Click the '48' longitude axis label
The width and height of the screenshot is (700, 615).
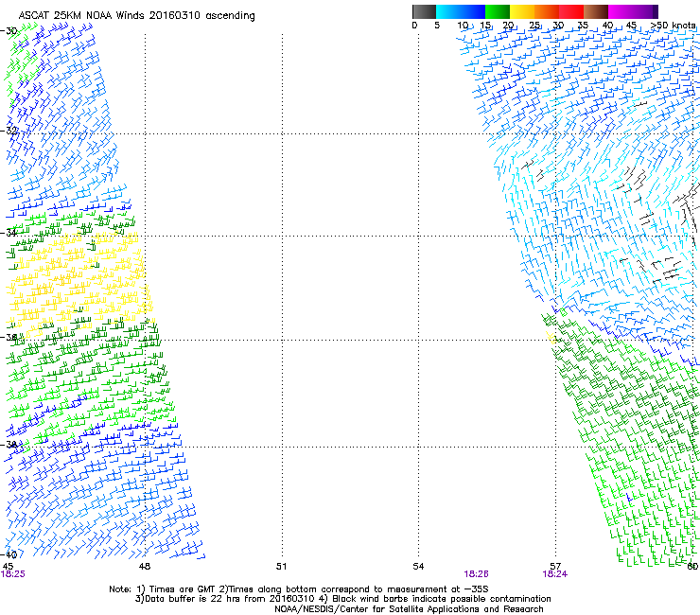click(145, 567)
